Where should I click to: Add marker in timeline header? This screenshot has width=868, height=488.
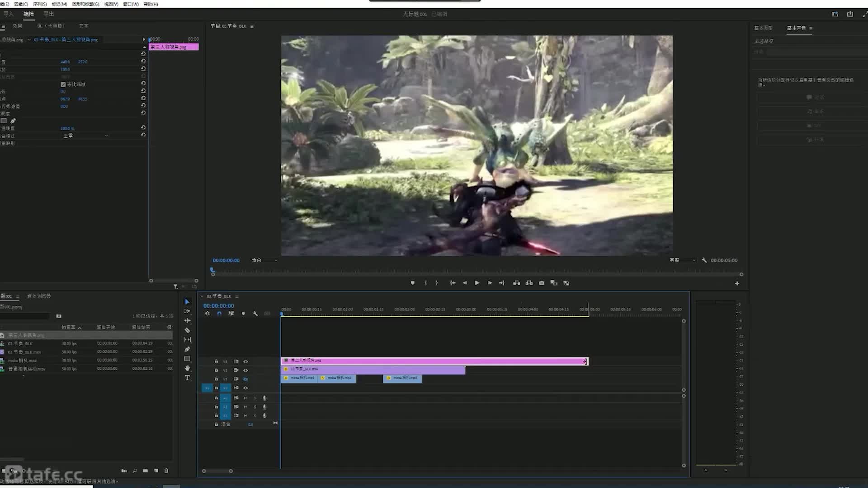tap(243, 314)
